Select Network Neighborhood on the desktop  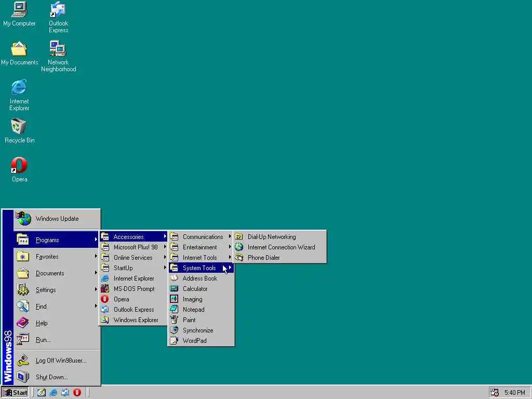58,56
